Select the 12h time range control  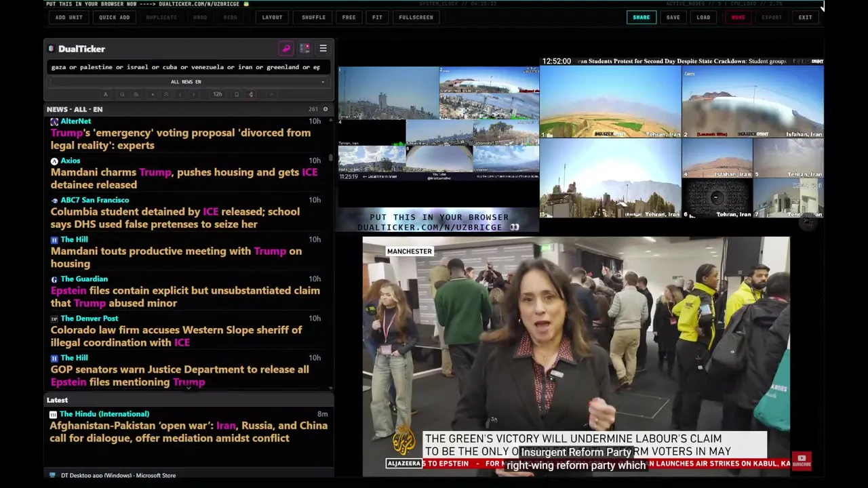[218, 94]
